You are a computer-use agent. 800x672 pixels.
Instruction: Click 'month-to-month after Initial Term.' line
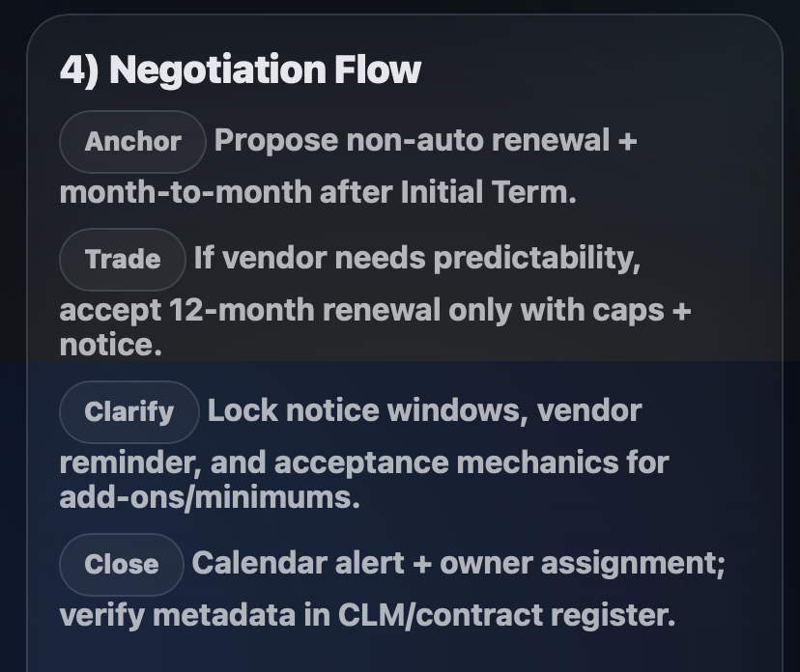tap(318, 193)
